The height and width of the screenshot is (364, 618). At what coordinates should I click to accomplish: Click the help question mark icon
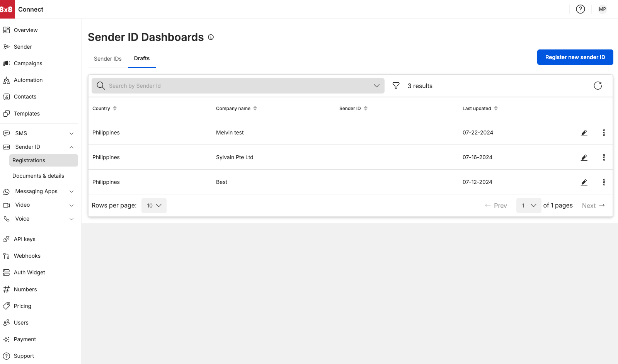(580, 9)
